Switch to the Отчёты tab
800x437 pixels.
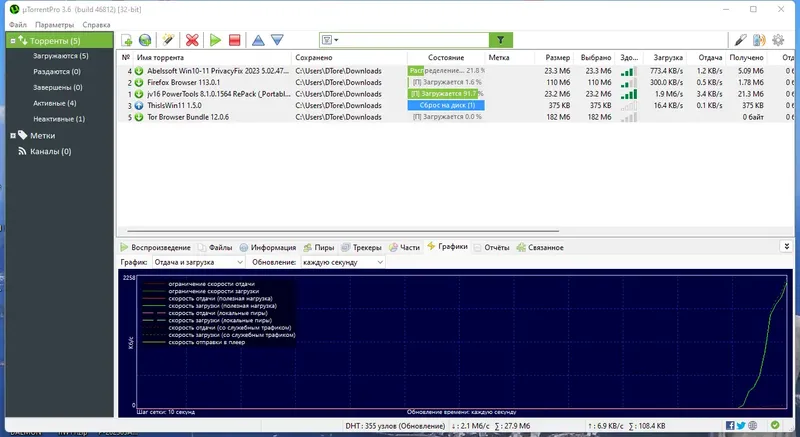pyautogui.click(x=491, y=247)
